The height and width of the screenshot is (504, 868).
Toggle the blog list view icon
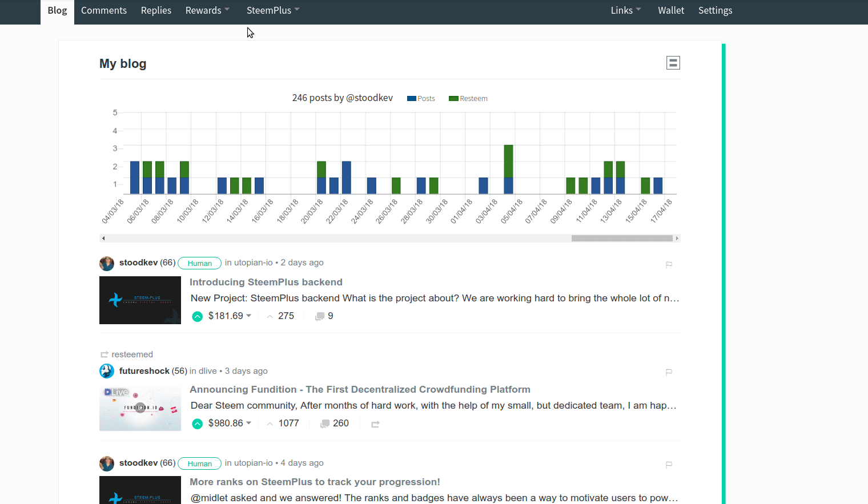(673, 63)
